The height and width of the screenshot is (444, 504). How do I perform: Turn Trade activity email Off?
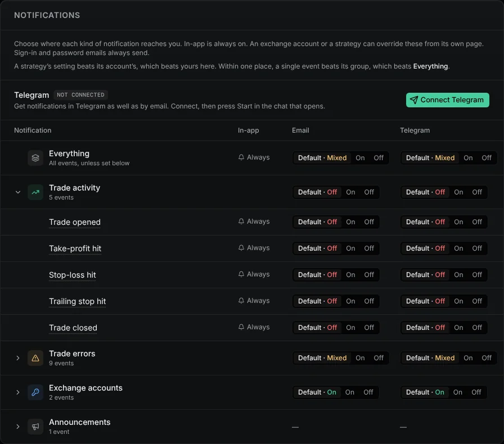[369, 192]
